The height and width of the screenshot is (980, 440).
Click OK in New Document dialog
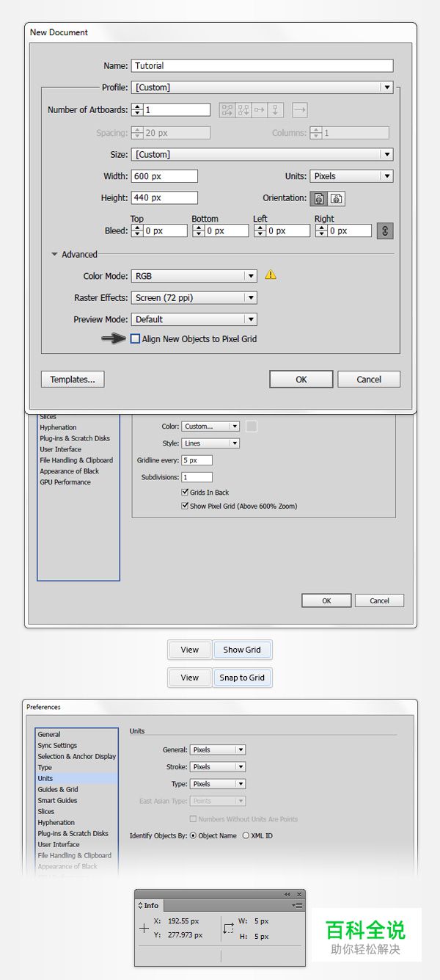pyautogui.click(x=301, y=380)
